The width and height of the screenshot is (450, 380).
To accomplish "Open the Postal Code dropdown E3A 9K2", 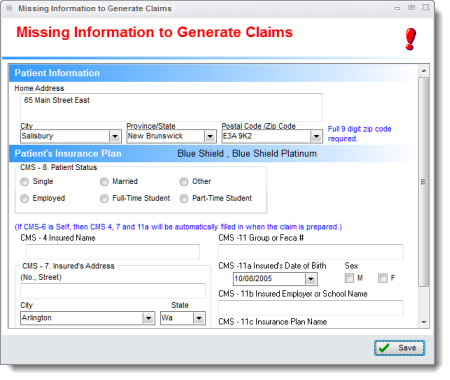I will [316, 136].
